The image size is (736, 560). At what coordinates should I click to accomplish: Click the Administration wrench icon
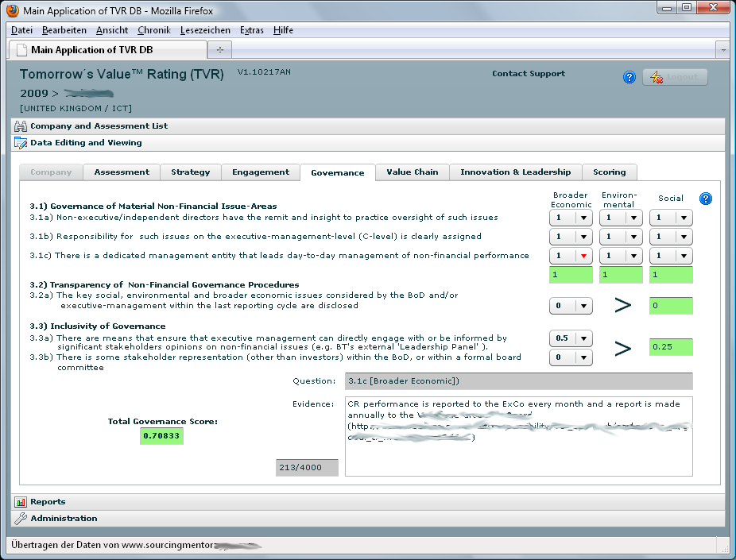[21, 519]
